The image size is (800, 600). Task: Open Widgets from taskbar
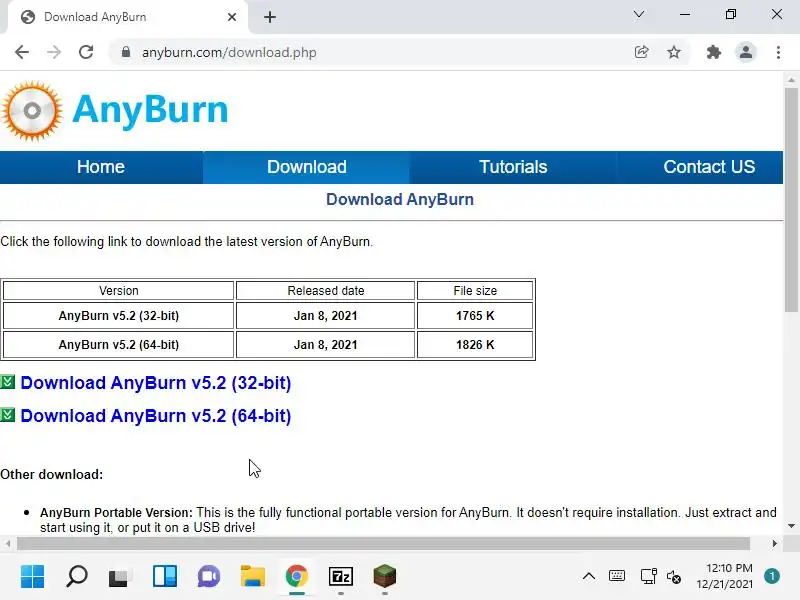[x=165, y=577]
